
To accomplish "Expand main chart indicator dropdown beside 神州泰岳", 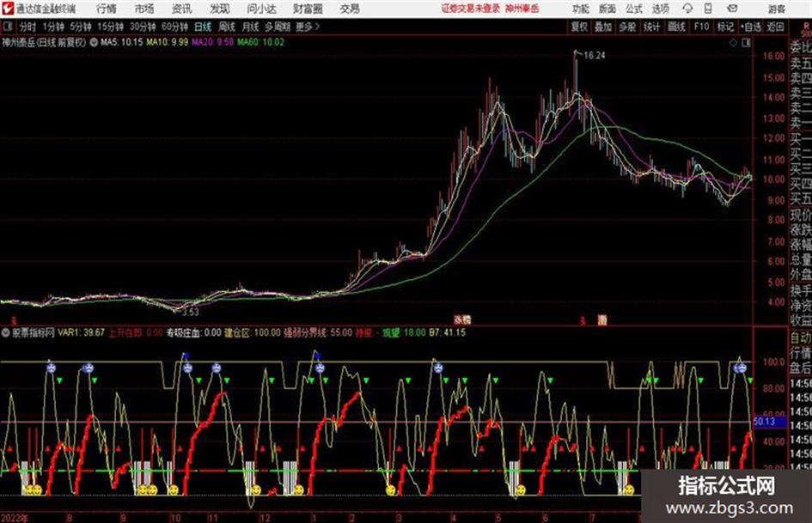I will click(x=94, y=42).
